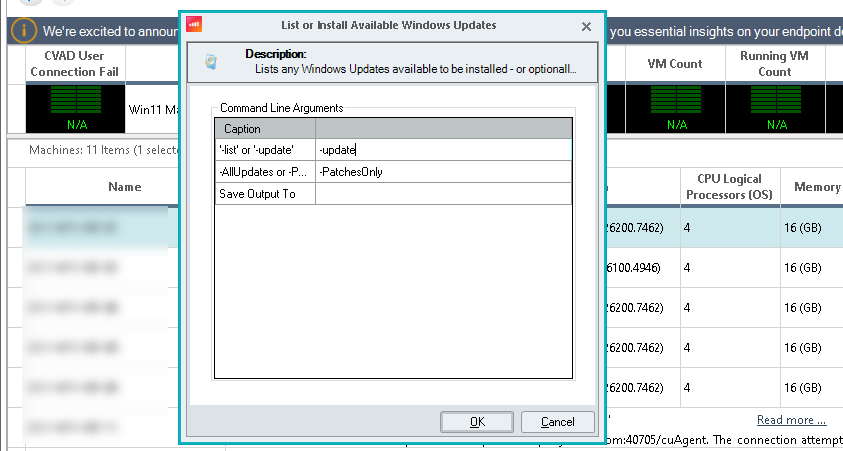The image size is (843, 451).
Task: Click the Caption column header in arguments grid
Action: tap(264, 129)
